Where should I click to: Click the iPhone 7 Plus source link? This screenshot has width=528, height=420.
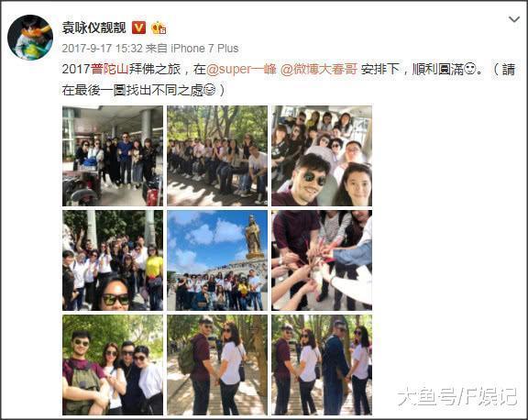tap(204, 49)
